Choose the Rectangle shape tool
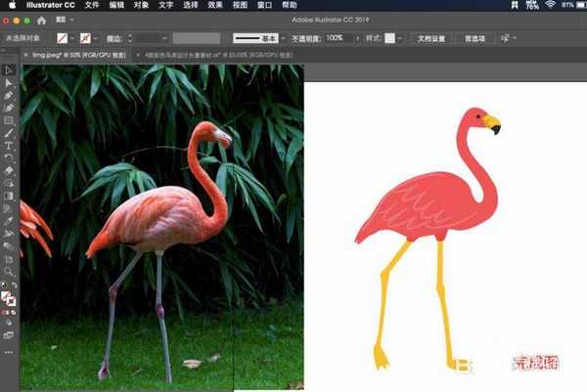The width and height of the screenshot is (587, 392). (9, 120)
